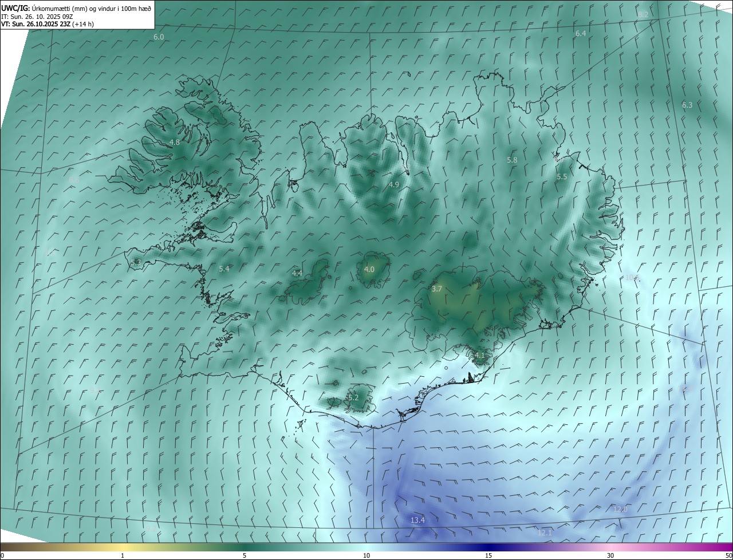733x560 pixels.
Task: Click the 5.2 value label on the map
Action: point(353,398)
